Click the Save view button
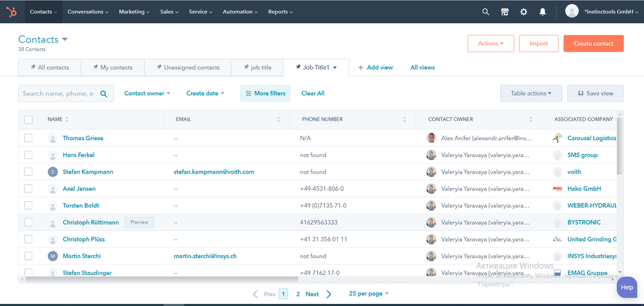The image size is (644, 306). point(596,94)
